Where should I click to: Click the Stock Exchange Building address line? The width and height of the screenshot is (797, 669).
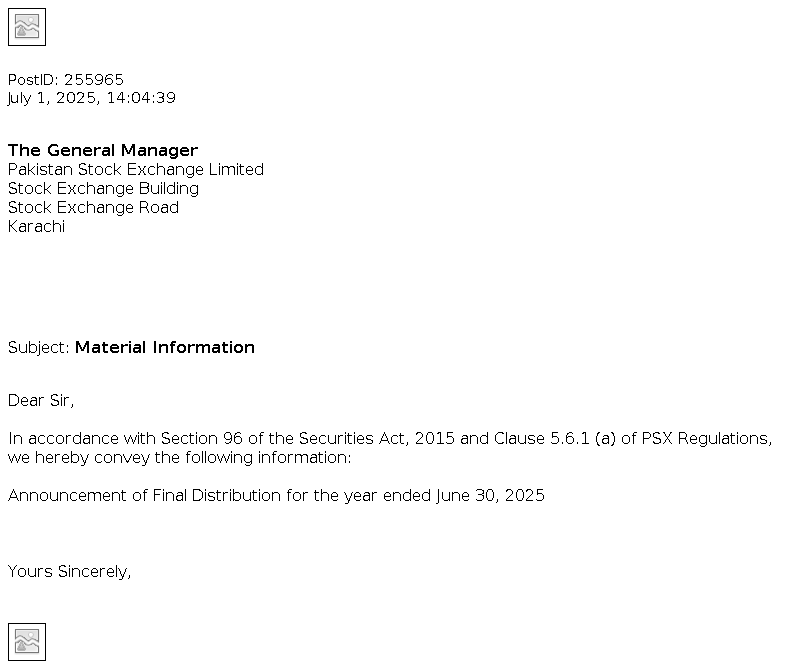(x=104, y=189)
